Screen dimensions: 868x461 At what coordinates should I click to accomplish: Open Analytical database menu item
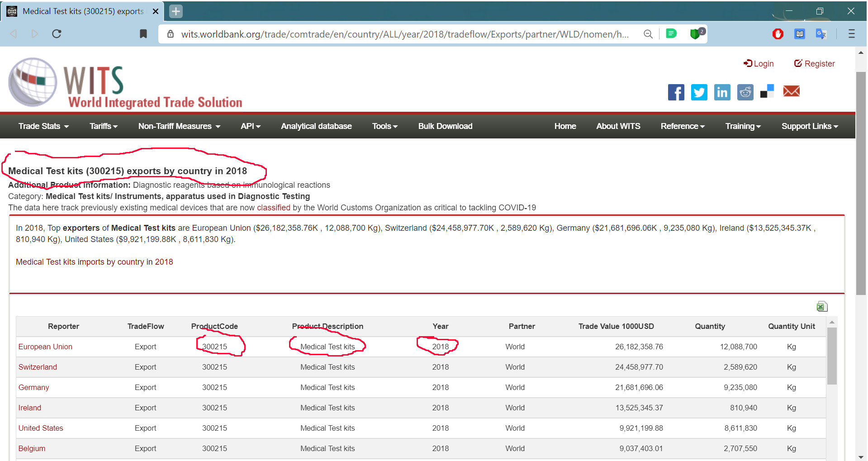[x=316, y=126]
